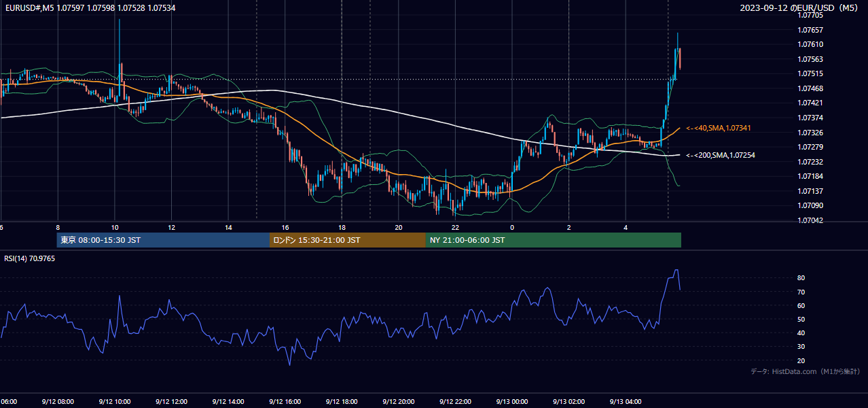868x408 pixels.
Task: Click hour label 0 under the price chart
Action: [x=512, y=228]
